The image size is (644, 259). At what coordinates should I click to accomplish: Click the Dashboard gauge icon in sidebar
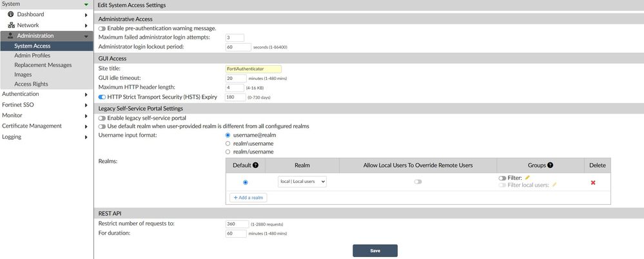pos(11,14)
